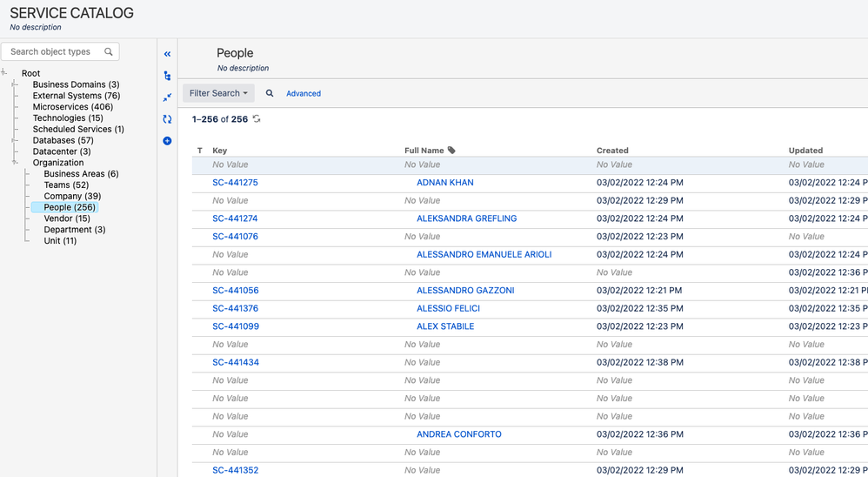Select Vendor (15) object type
Screen dimensions: 868x477
pyautogui.click(x=67, y=218)
